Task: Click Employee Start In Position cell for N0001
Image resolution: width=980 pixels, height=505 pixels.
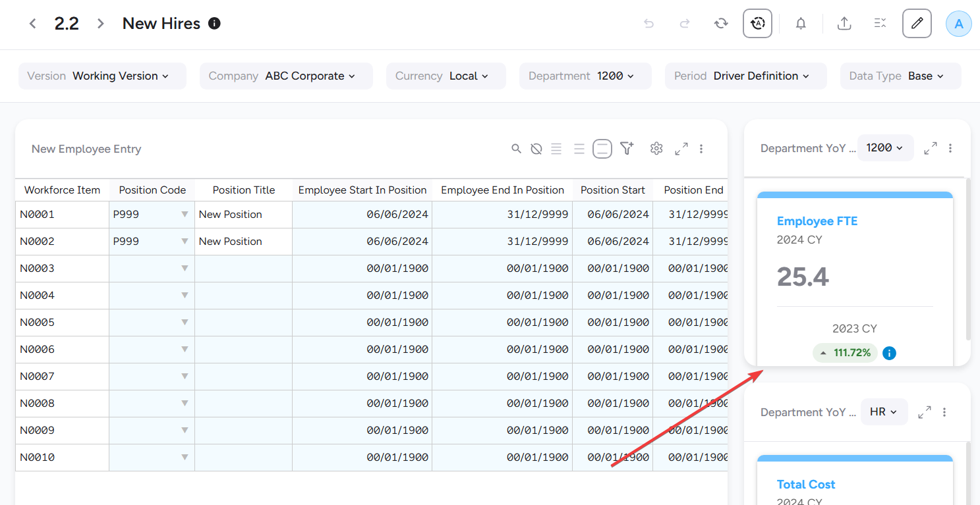Action: 362,215
